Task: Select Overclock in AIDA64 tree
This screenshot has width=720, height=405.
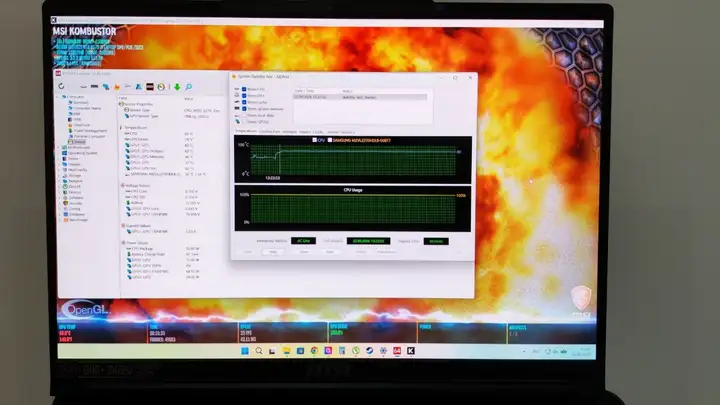Action: point(82,125)
